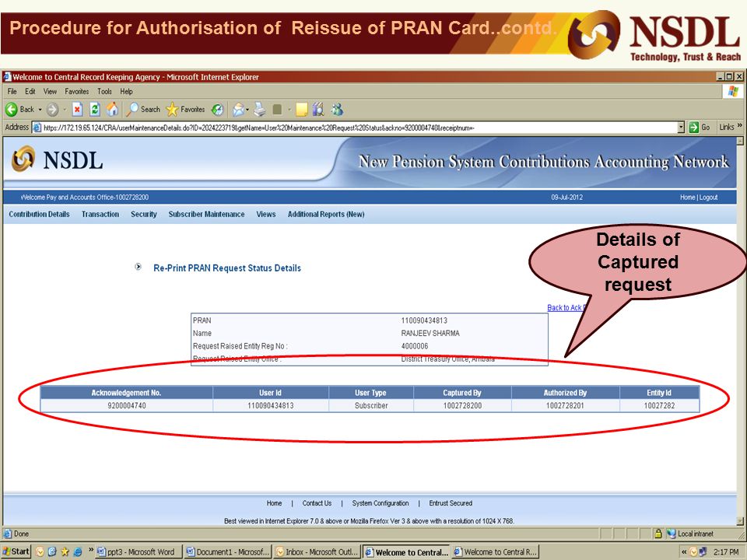Switch to Document1 - Microsoft taskbar button
This screenshot has width=747, height=560.
tap(228, 552)
